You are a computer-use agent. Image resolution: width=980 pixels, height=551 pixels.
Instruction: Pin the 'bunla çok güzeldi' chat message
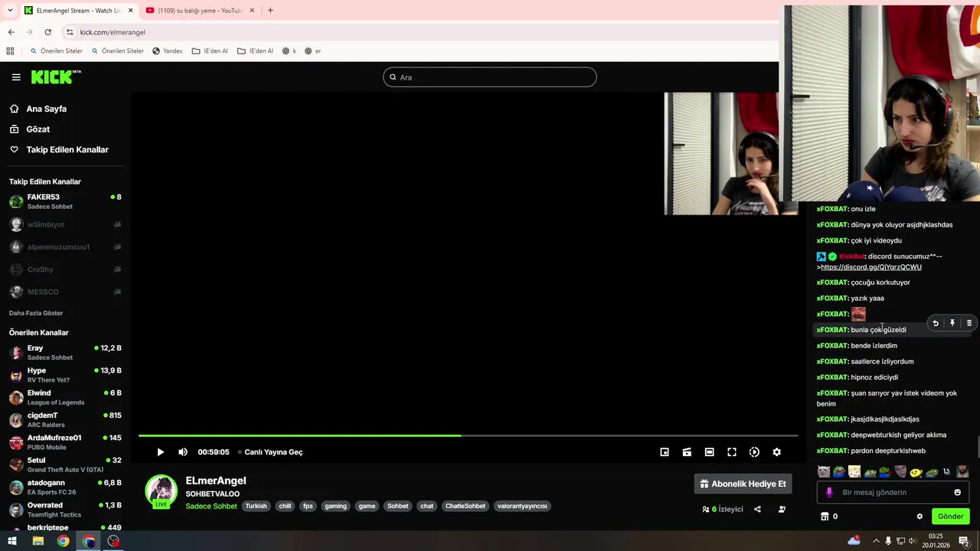point(952,323)
